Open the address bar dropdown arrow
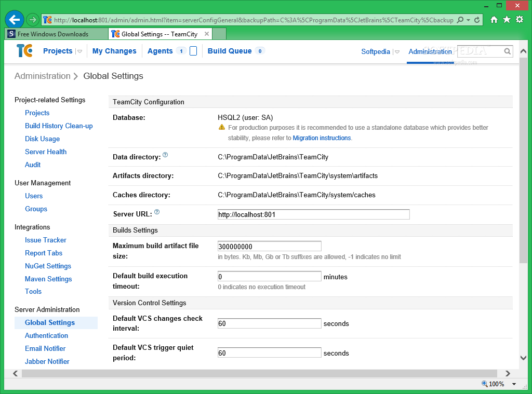The image size is (532, 394). (468, 20)
